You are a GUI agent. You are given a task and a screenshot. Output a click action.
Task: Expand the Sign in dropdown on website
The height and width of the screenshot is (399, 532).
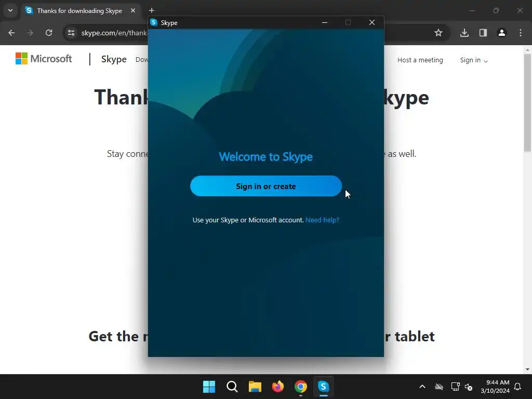[x=474, y=60]
